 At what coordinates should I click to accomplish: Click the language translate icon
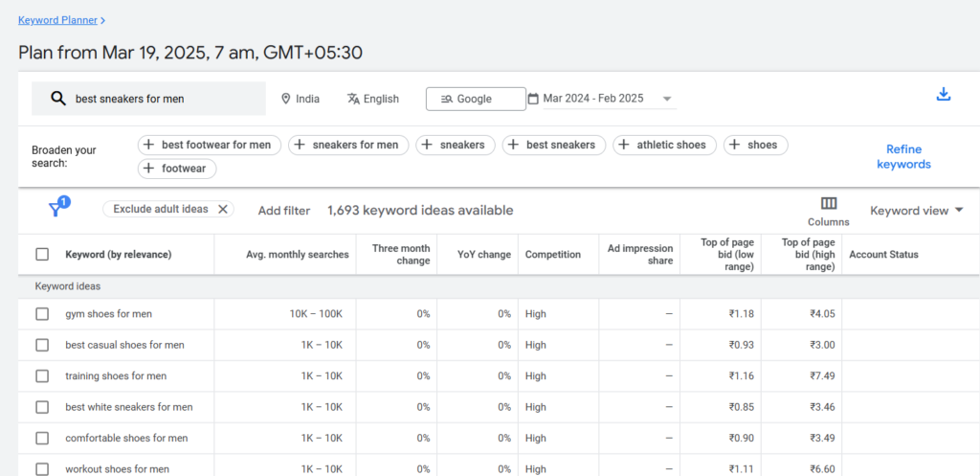353,99
